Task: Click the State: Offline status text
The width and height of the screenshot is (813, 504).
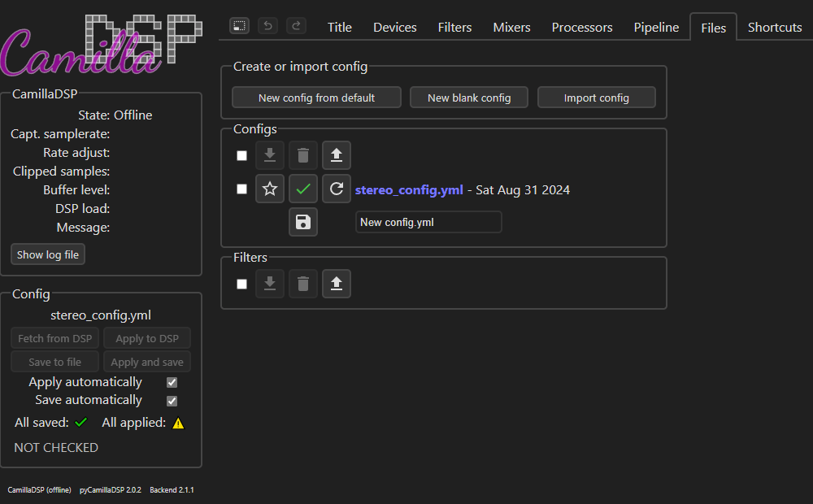Action: click(115, 115)
